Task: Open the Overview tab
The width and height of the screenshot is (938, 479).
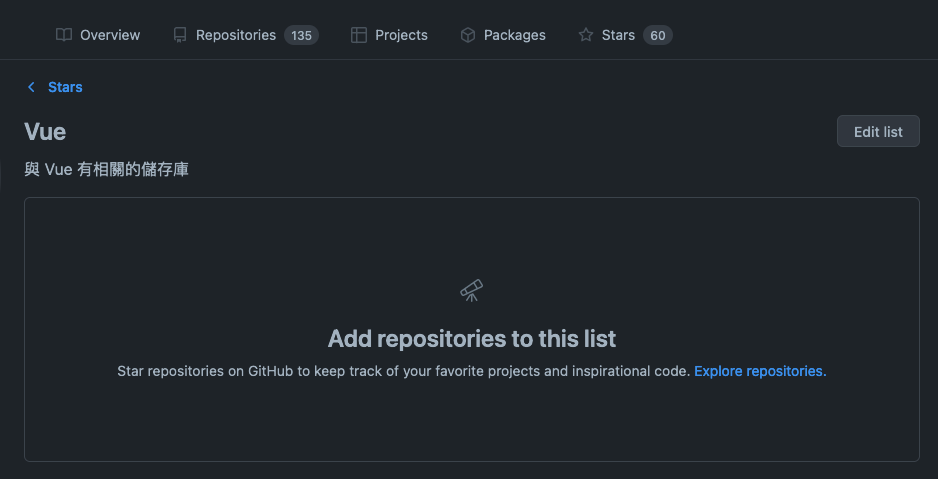Action: click(110, 35)
